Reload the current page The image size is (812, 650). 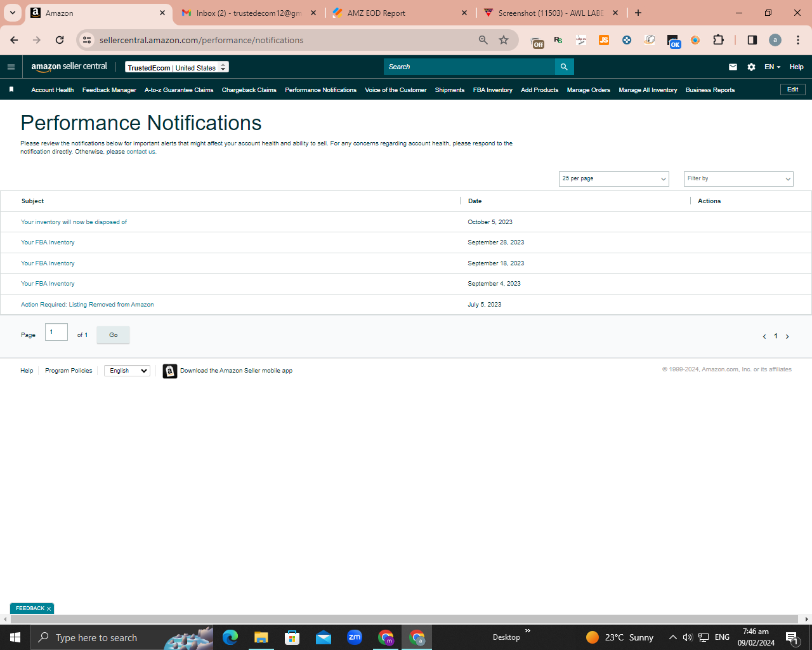[60, 40]
